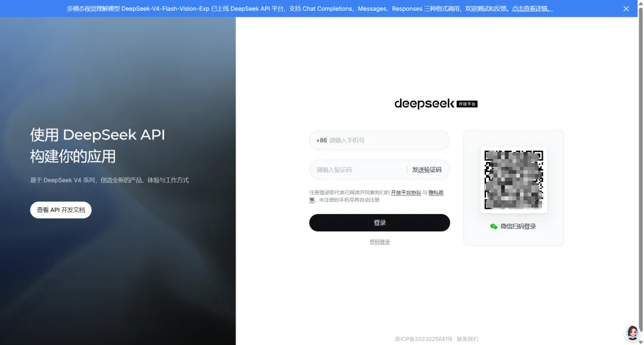The width and height of the screenshot is (644, 345).
Task: Click the banner announcement text DeepSeek-V4-Flash-Vision-Exp
Action: tap(165, 8)
